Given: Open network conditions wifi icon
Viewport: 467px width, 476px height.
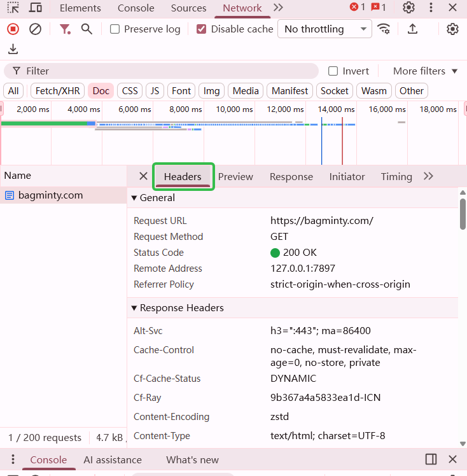Looking at the screenshot, I should coord(383,29).
